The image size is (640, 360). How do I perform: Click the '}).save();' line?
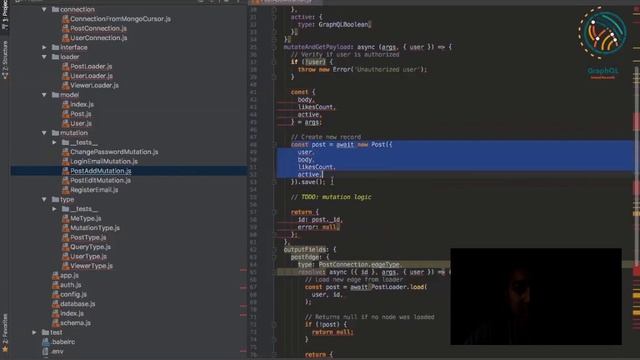(x=308, y=182)
